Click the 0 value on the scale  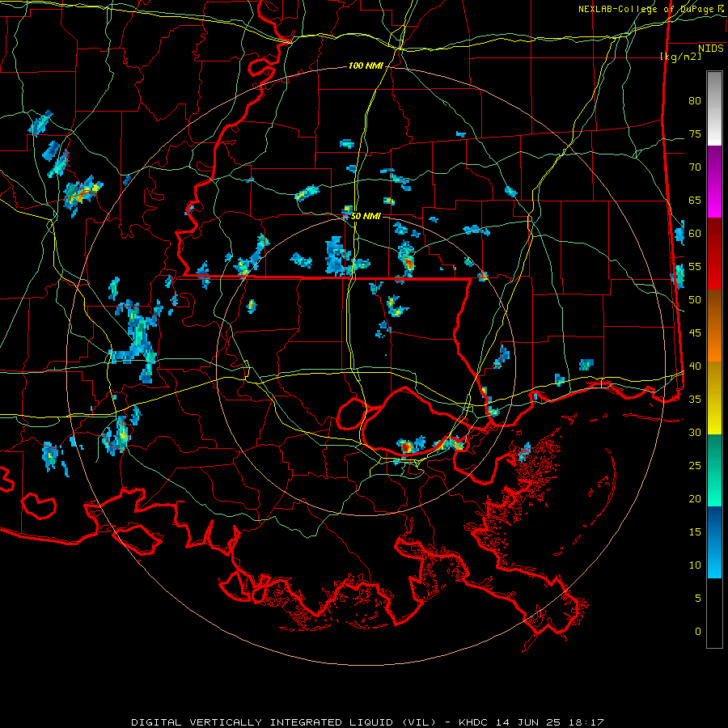698,632
